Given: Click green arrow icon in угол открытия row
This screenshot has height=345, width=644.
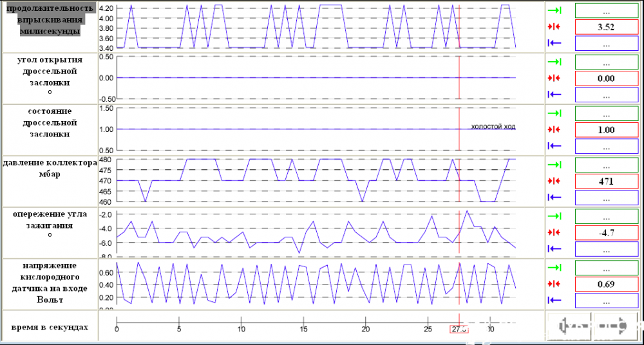Looking at the screenshot, I should (555, 62).
